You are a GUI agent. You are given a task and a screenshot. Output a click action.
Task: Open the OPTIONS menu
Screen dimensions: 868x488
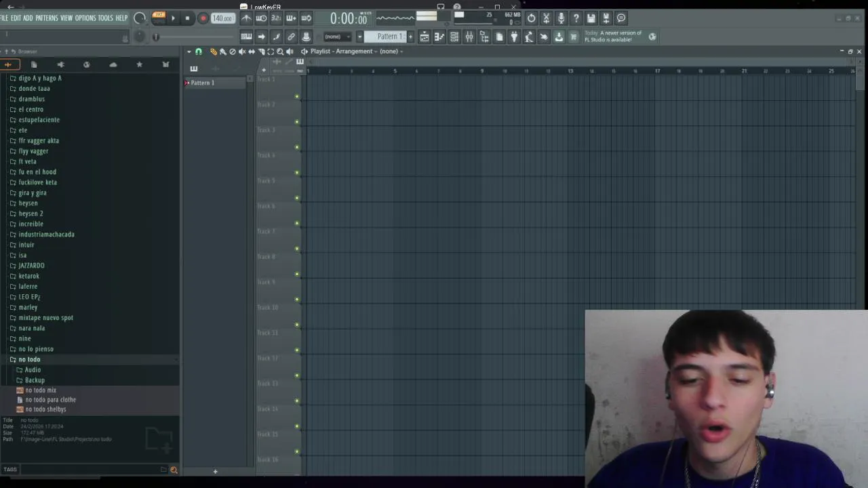click(x=85, y=18)
